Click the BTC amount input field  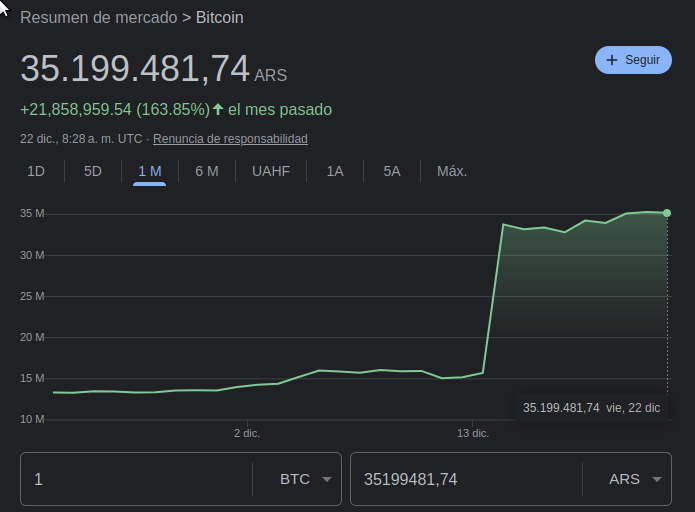136,479
